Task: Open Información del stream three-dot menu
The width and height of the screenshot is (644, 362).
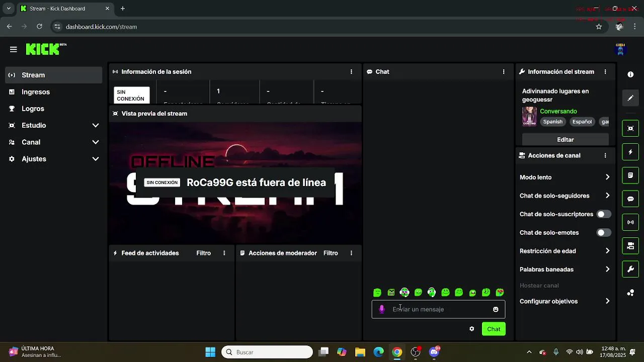Action: [x=605, y=72]
